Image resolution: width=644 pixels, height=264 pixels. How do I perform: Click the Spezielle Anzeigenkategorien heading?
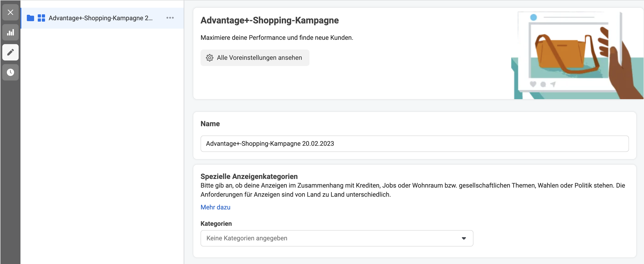pyautogui.click(x=249, y=176)
